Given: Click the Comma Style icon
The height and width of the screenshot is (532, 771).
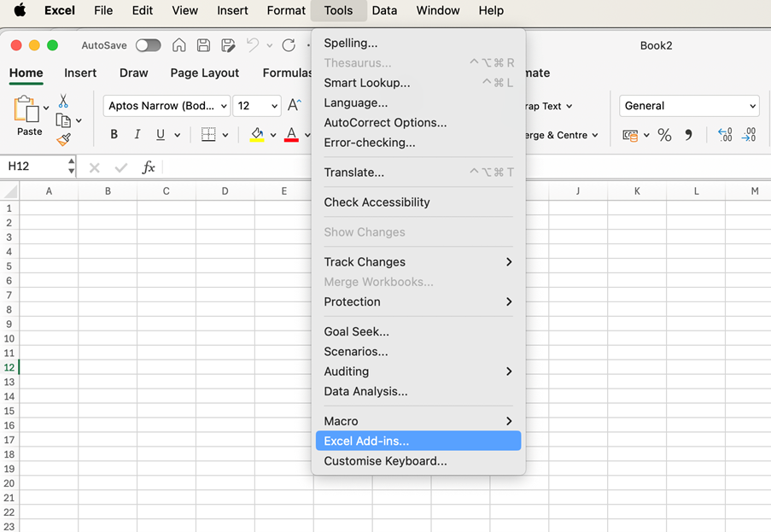Looking at the screenshot, I should [x=688, y=135].
